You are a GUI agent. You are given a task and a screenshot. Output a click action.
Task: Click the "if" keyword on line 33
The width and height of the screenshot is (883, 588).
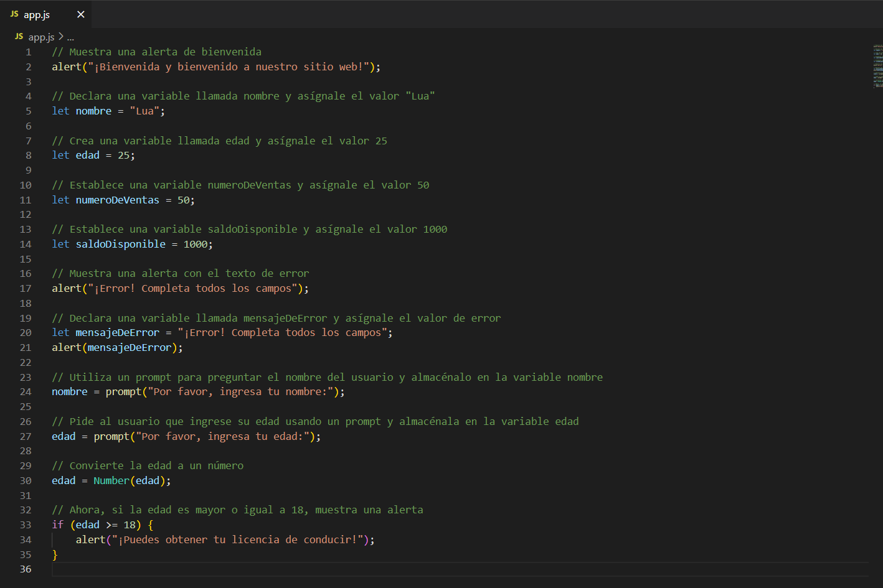pyautogui.click(x=57, y=525)
